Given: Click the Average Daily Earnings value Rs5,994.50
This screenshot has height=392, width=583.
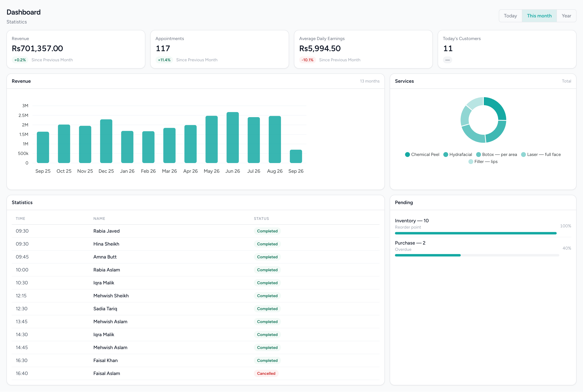Looking at the screenshot, I should pos(320,49).
